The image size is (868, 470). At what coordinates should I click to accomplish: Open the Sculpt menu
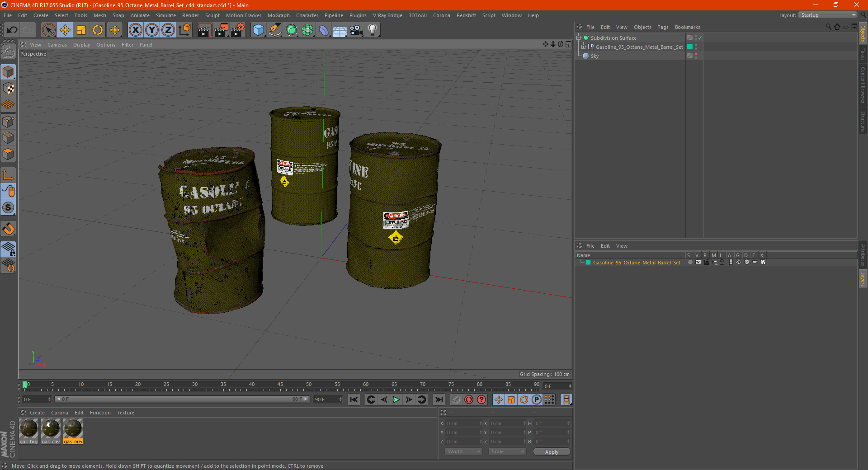click(212, 15)
